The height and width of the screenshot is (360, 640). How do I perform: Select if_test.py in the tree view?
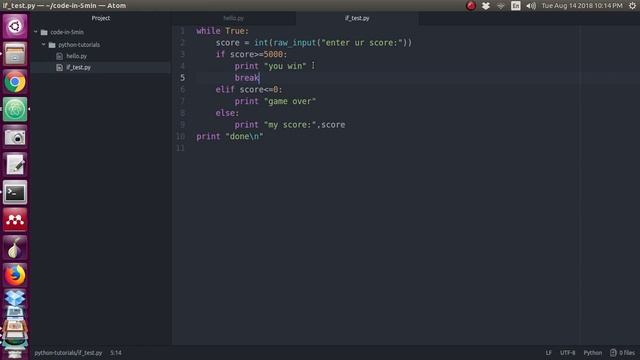tap(78, 67)
